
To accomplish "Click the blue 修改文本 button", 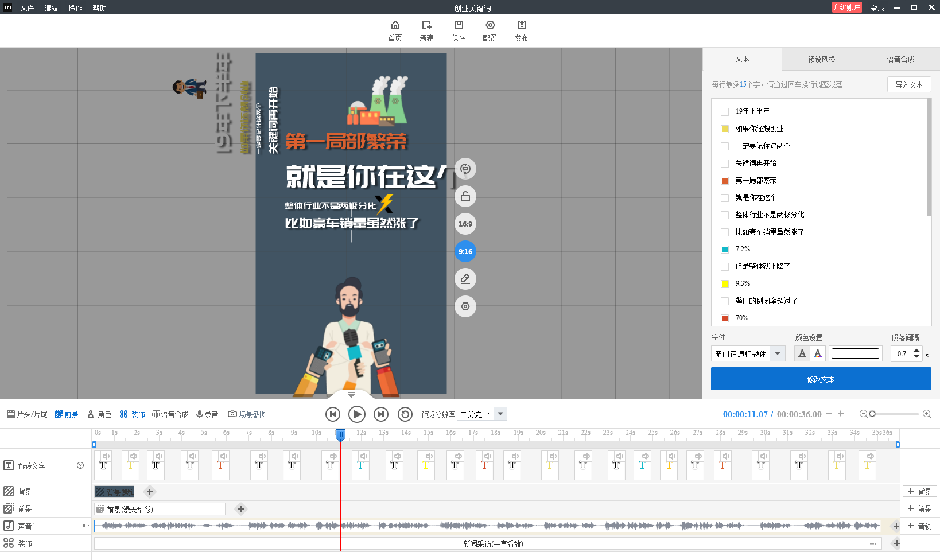I will click(x=821, y=379).
